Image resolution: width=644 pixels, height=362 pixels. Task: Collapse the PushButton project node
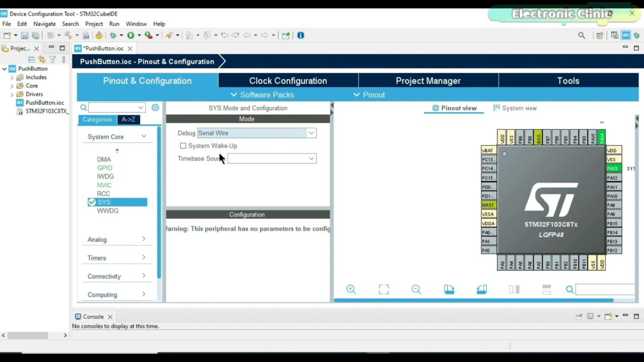coord(4,69)
